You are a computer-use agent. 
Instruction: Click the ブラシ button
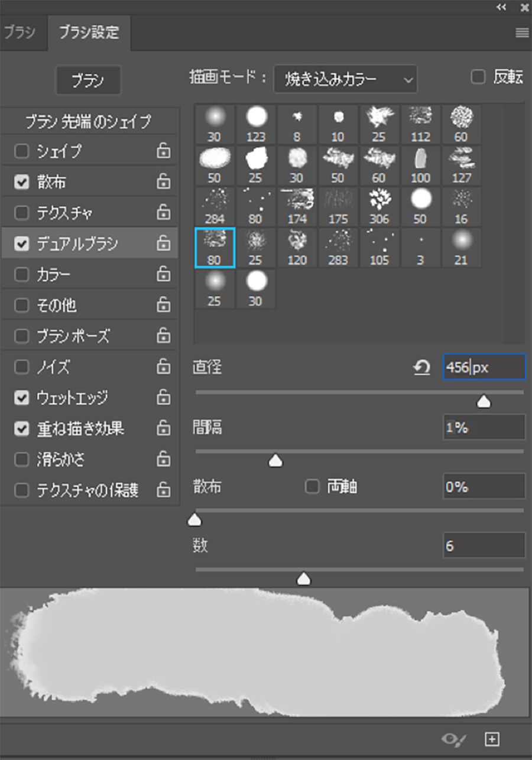pyautogui.click(x=88, y=81)
